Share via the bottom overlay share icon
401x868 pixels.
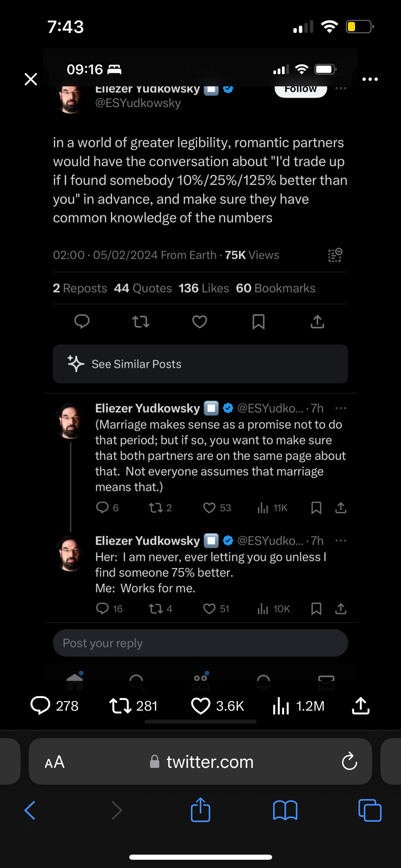pyautogui.click(x=361, y=706)
